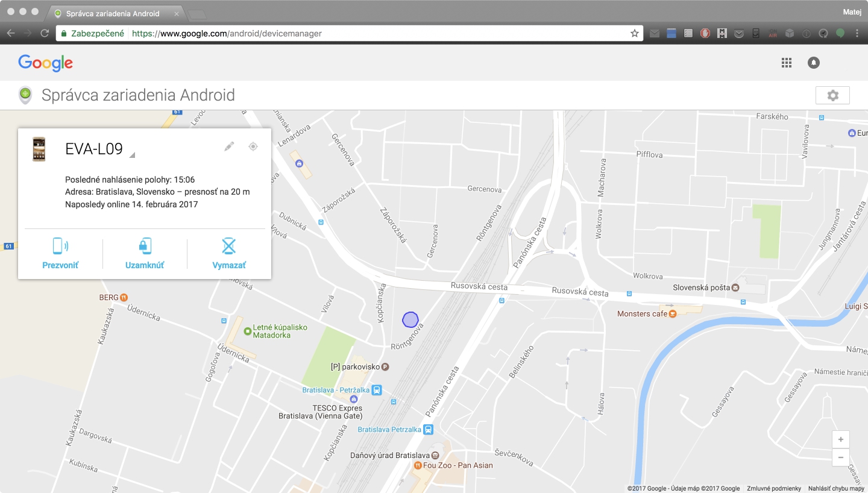Click Daňový úrad Bratislava building marker
868x493 pixels.
point(435,455)
